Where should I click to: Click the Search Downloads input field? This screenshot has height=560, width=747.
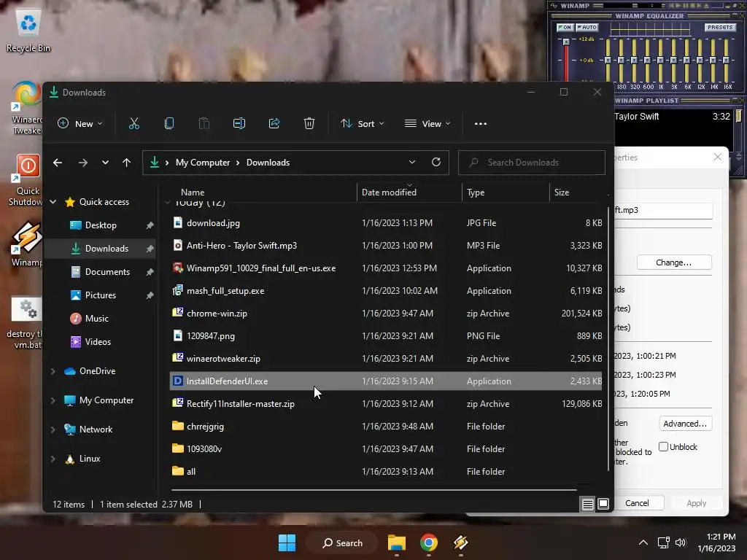coord(532,163)
